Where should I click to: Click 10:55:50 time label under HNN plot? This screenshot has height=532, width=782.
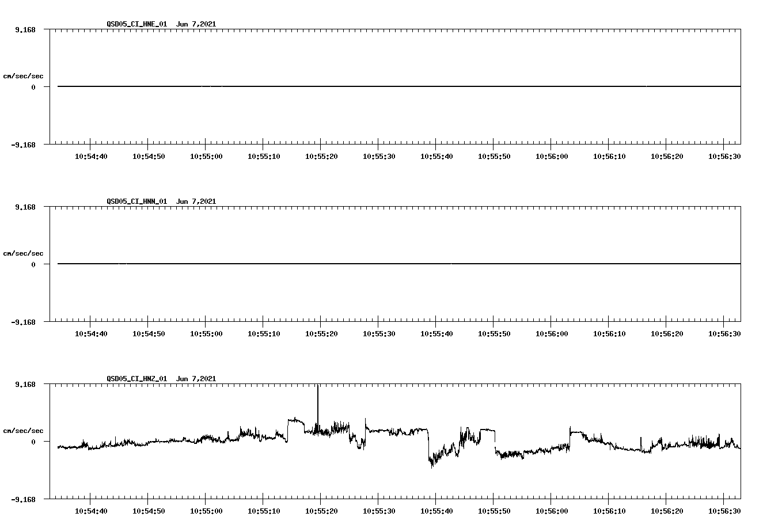(494, 334)
